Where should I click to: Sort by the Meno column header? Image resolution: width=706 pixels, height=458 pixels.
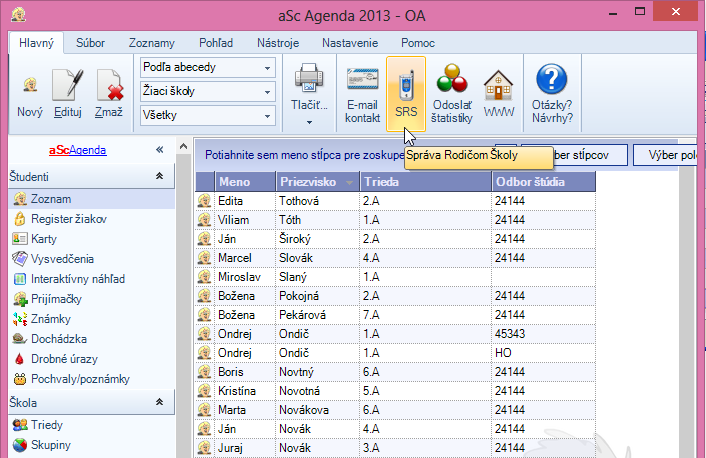point(245,182)
